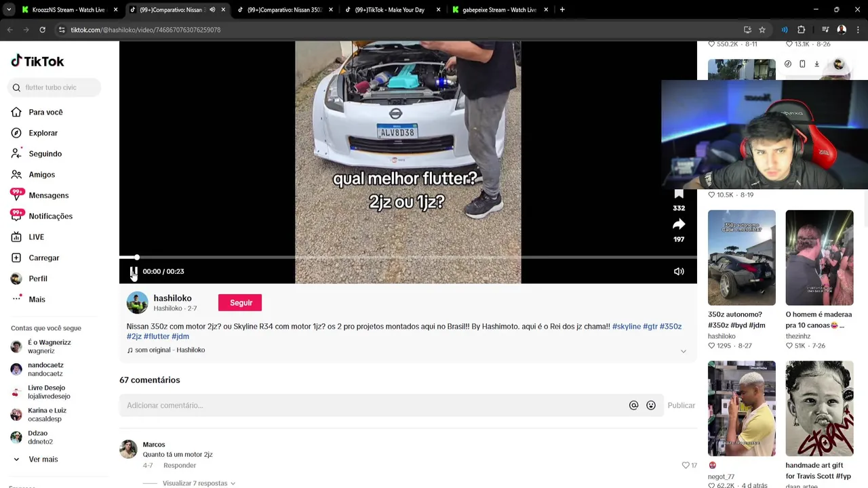This screenshot has height=488, width=868.
Task: Click the share arrow icon
Action: (x=679, y=224)
